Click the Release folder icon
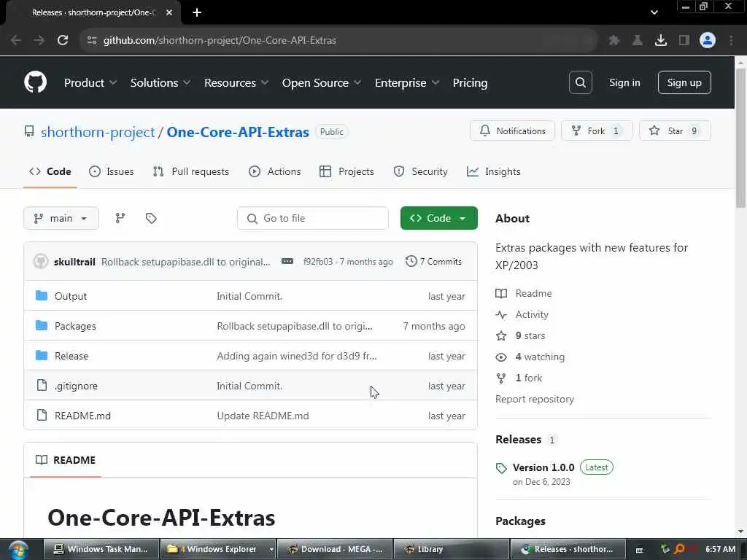747x560 pixels. [x=42, y=356]
